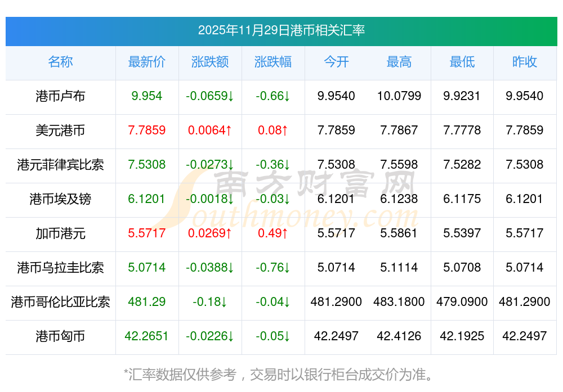
Task: Click the 加币港元 row name
Action: coord(60,233)
